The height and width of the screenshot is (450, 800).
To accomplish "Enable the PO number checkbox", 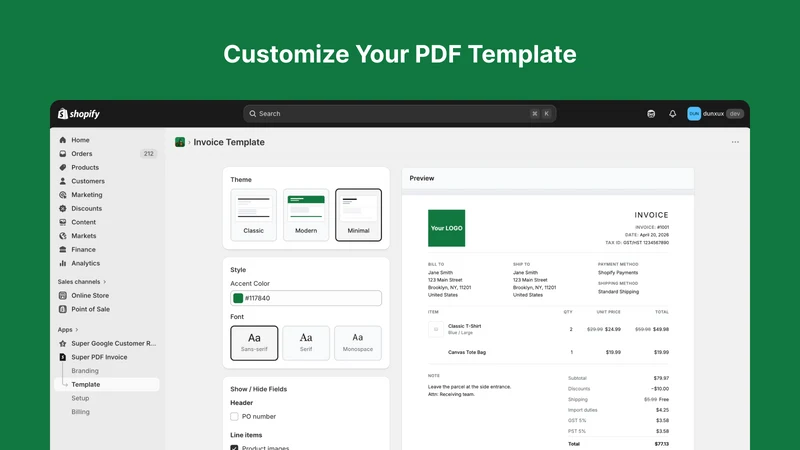I will pyautogui.click(x=234, y=416).
